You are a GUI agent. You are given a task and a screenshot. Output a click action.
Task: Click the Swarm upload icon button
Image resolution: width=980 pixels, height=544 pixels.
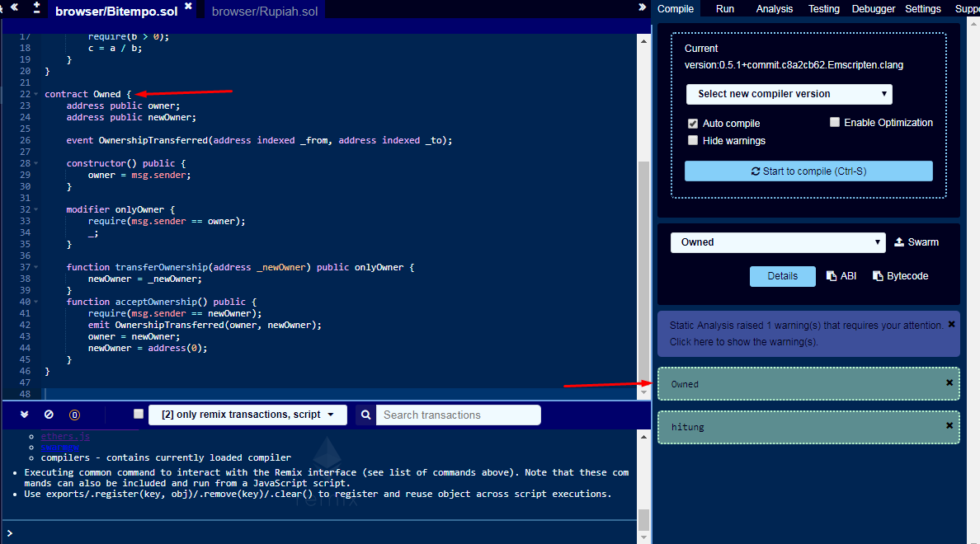[x=916, y=242]
